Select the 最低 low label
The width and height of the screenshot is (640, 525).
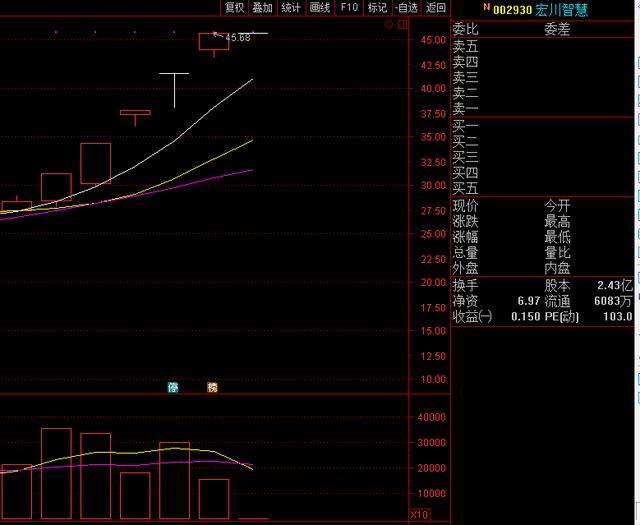pos(557,237)
